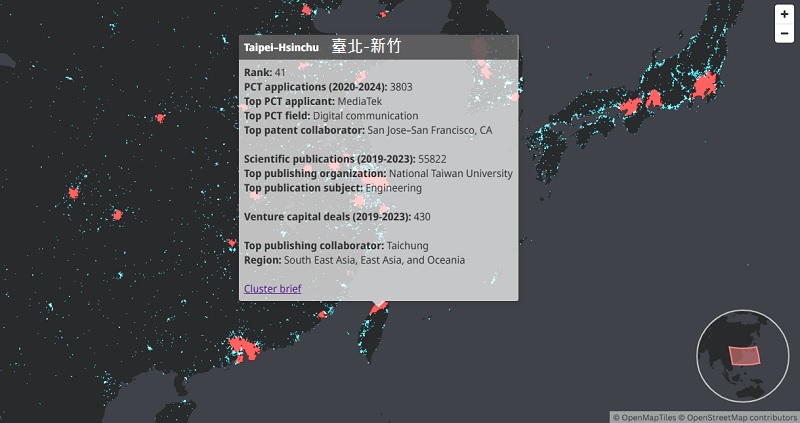
Task: Open the Cluster brief link
Action: 272,288
